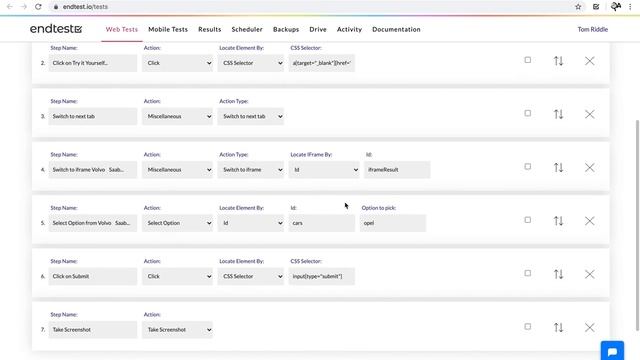Open the Web Tests tab
Viewport: 640px width, 360px height.
(122, 29)
